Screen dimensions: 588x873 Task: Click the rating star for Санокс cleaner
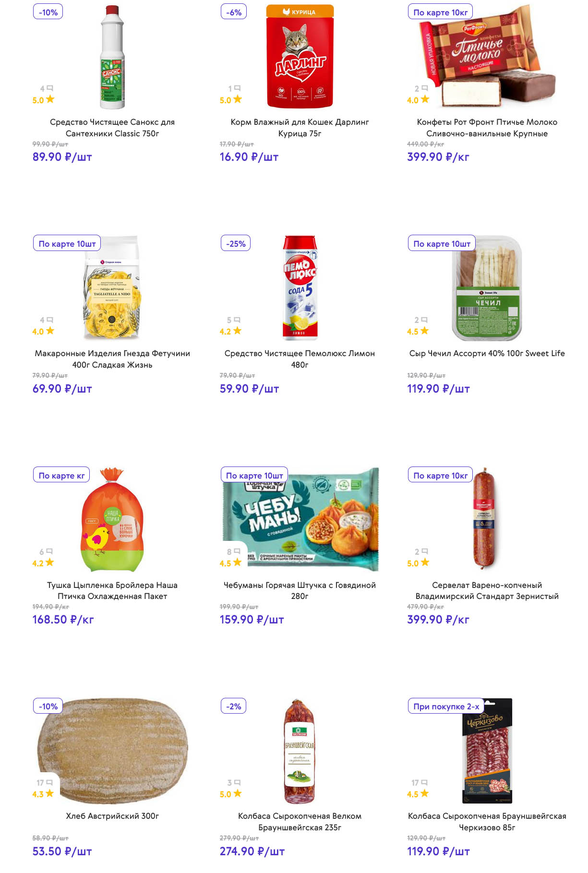(x=50, y=99)
